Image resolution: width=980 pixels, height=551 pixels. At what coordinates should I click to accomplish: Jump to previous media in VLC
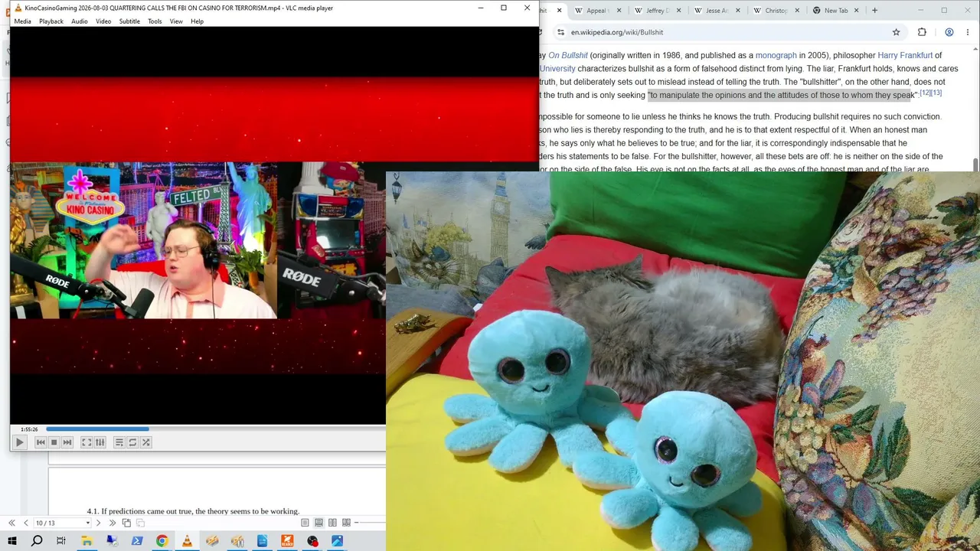[41, 442]
